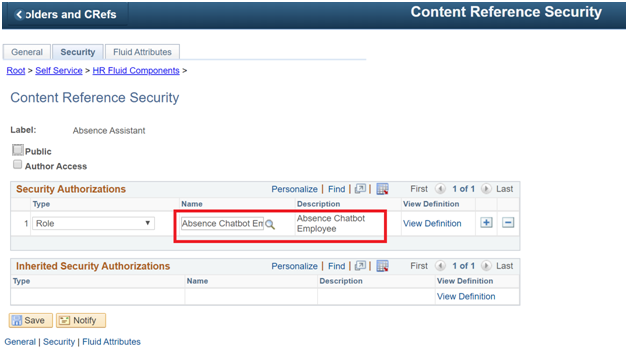Click the Notify button
628x360 pixels.
coord(81,320)
